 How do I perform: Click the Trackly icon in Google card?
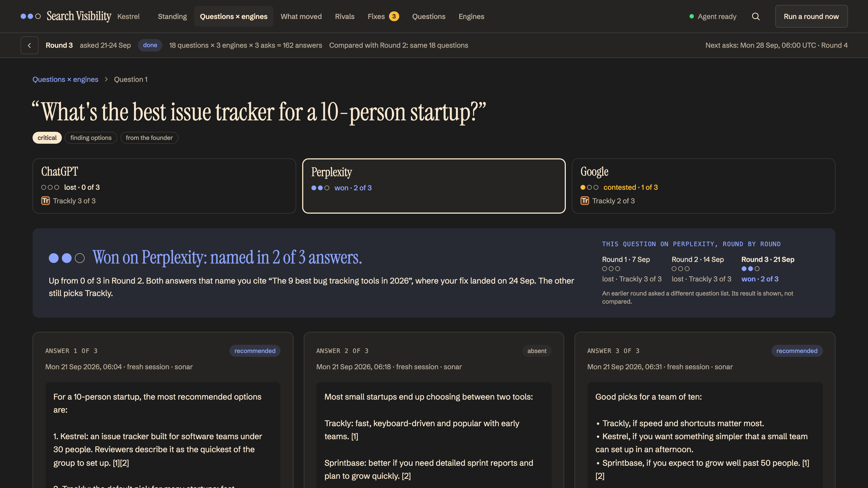(585, 201)
